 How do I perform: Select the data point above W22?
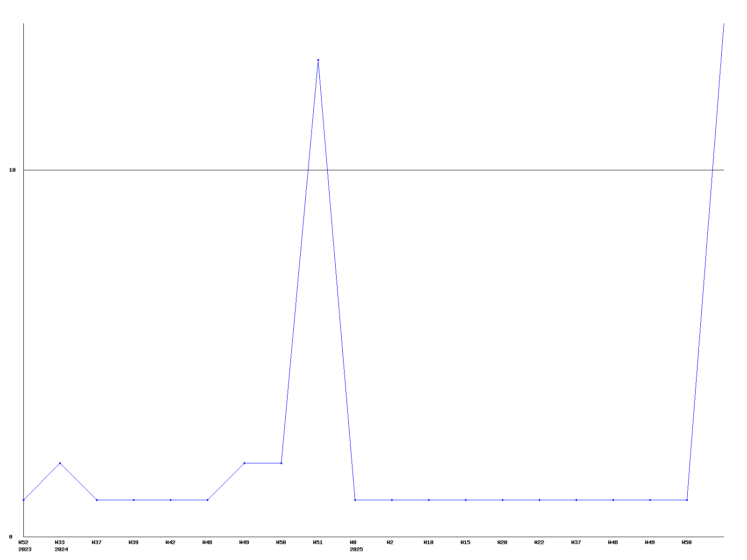[539, 500]
